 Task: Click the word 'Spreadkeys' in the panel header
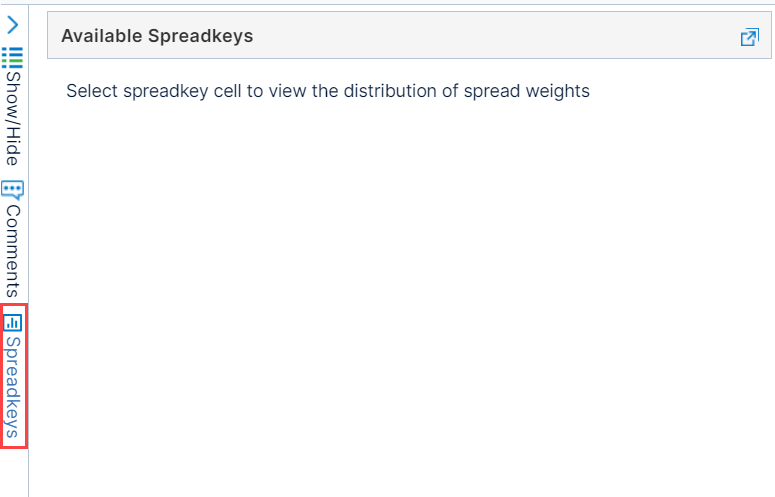(x=201, y=36)
